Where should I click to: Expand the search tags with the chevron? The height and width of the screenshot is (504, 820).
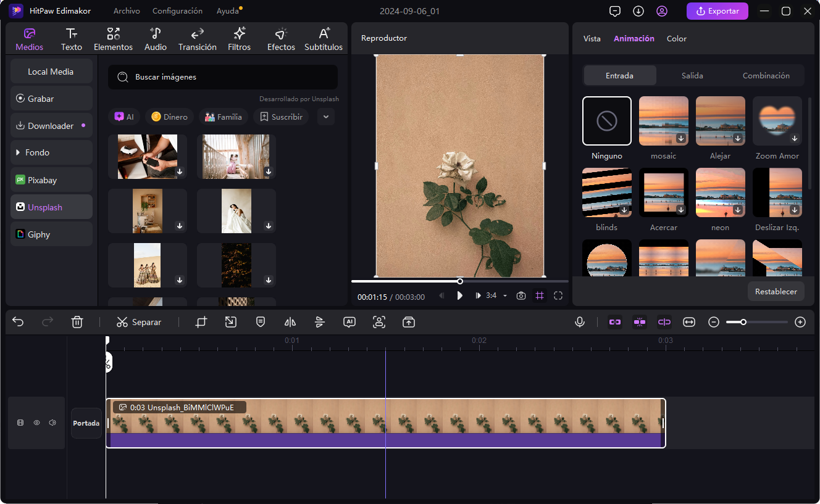[x=325, y=117]
